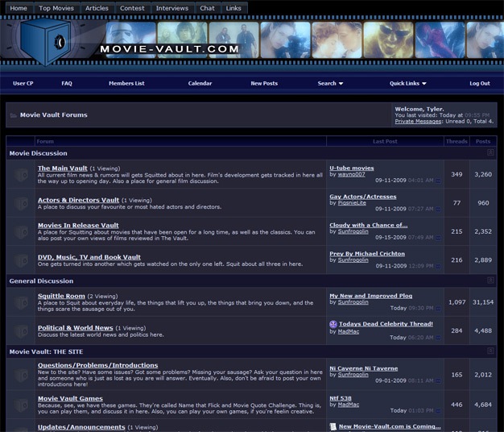
Task: View PigsnieLite's profile
Action: click(x=352, y=203)
